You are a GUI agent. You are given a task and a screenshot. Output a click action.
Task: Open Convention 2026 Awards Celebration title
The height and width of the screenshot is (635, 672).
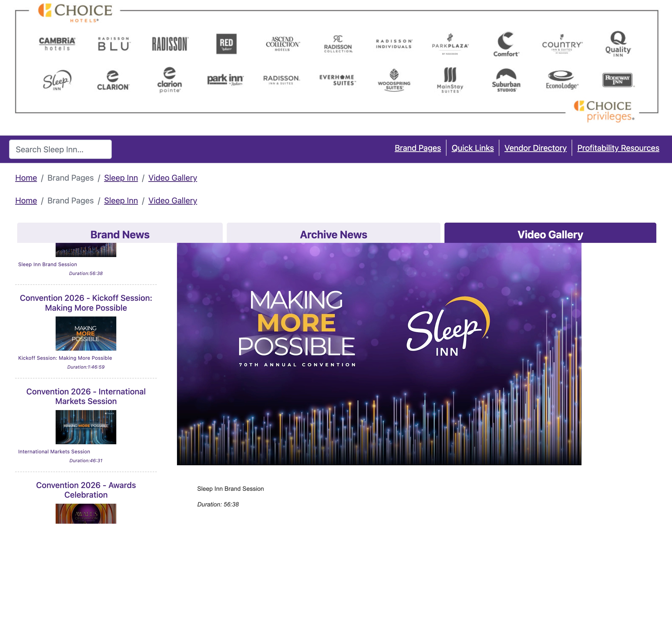(x=86, y=490)
